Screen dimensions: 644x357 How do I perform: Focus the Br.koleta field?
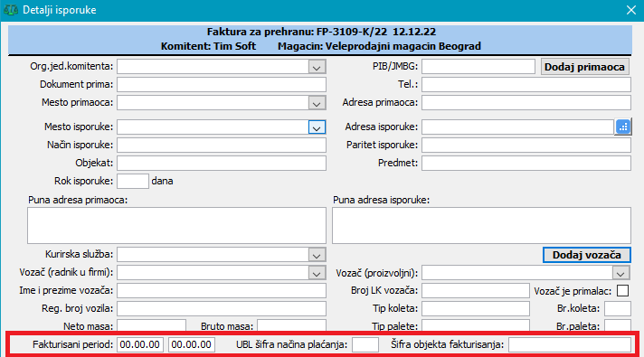tap(618, 308)
